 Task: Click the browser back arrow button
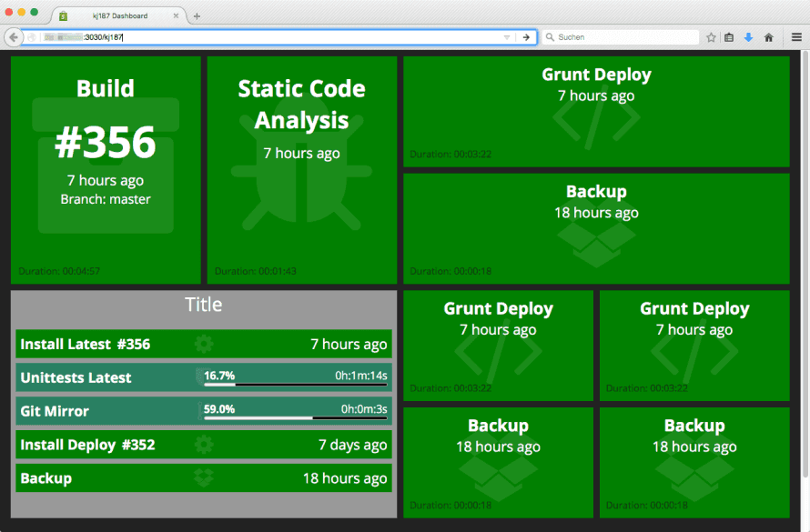click(14, 37)
